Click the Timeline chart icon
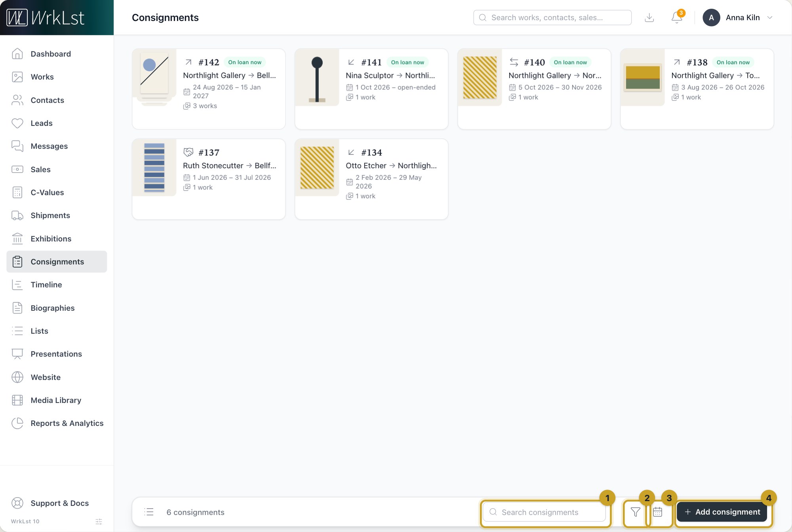The image size is (792, 532). coord(17,285)
